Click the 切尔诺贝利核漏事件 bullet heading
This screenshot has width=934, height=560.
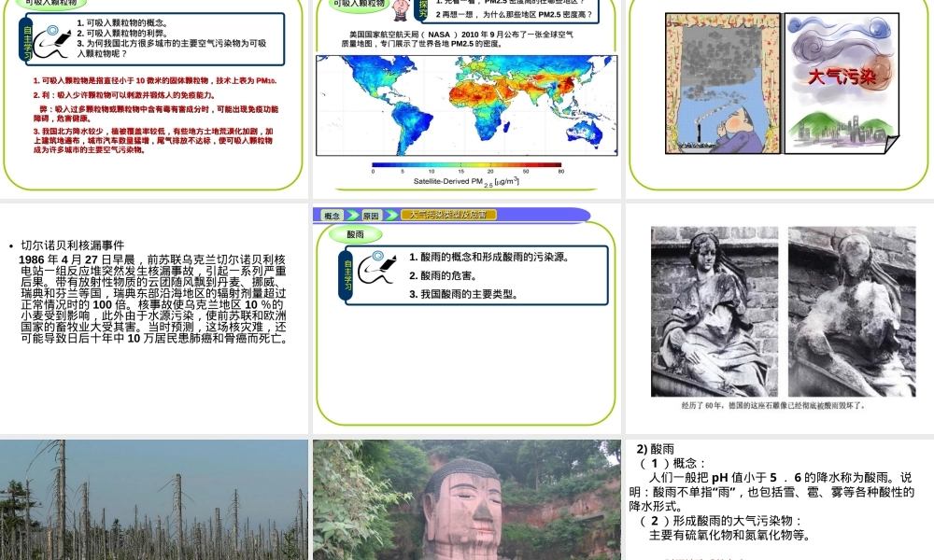pos(73,245)
